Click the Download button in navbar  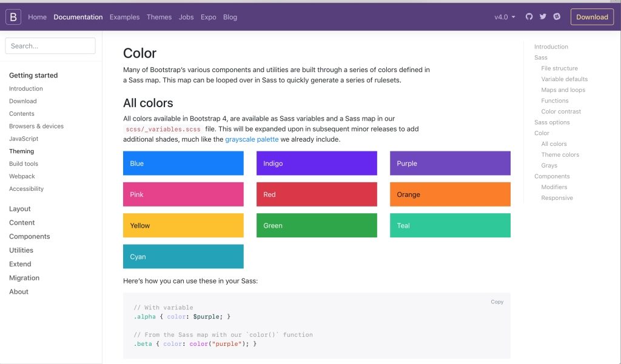coord(592,17)
